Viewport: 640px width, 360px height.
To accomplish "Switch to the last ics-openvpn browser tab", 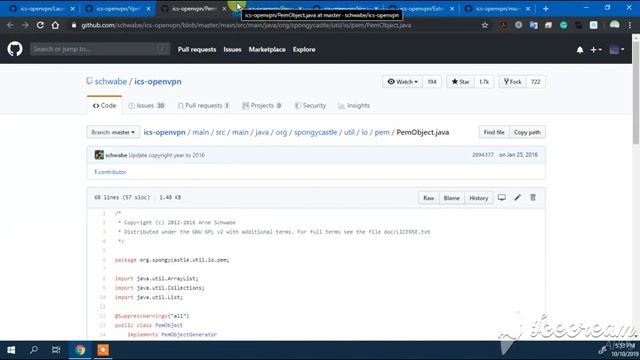I will coord(497,9).
